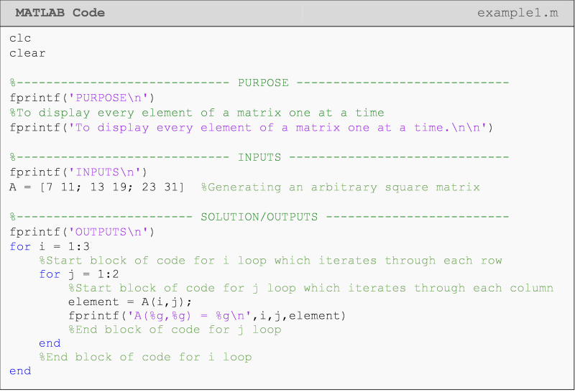Click the 'clear' command line
Image resolution: width=575 pixels, height=392 pixels.
[x=27, y=54]
